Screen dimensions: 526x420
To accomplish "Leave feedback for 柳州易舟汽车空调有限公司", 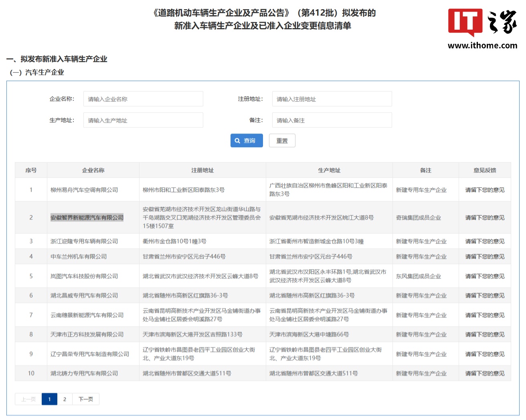I will tap(485, 190).
